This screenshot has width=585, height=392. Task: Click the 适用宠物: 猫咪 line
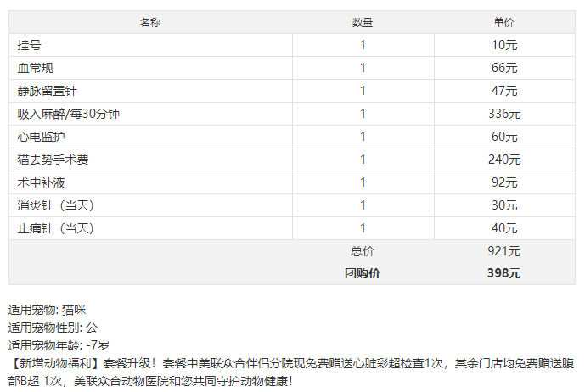(x=47, y=310)
